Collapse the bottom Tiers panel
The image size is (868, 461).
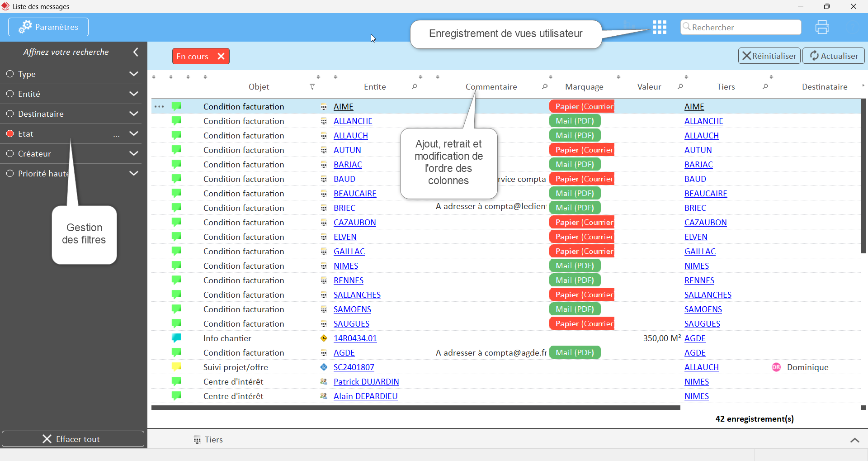click(x=854, y=440)
